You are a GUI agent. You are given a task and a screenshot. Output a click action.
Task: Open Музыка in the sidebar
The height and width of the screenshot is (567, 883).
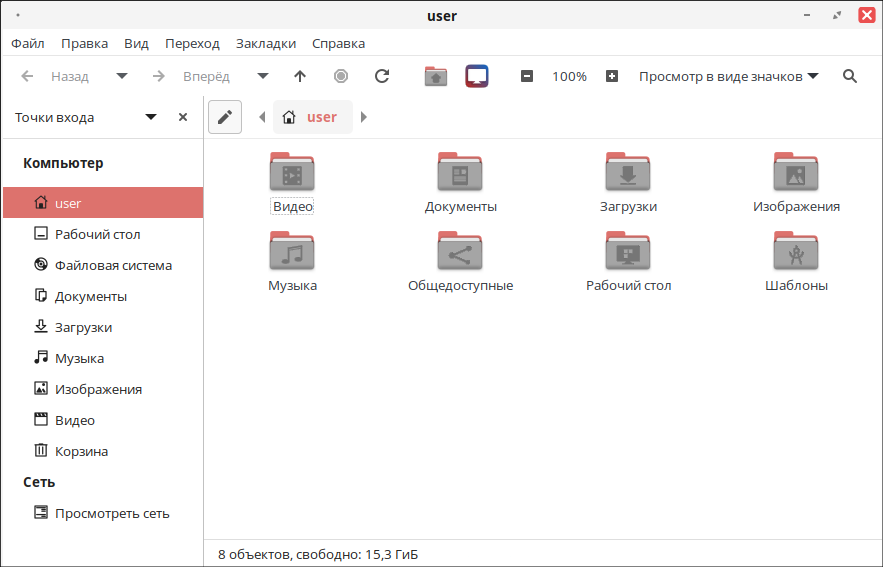pyautogui.click(x=103, y=358)
